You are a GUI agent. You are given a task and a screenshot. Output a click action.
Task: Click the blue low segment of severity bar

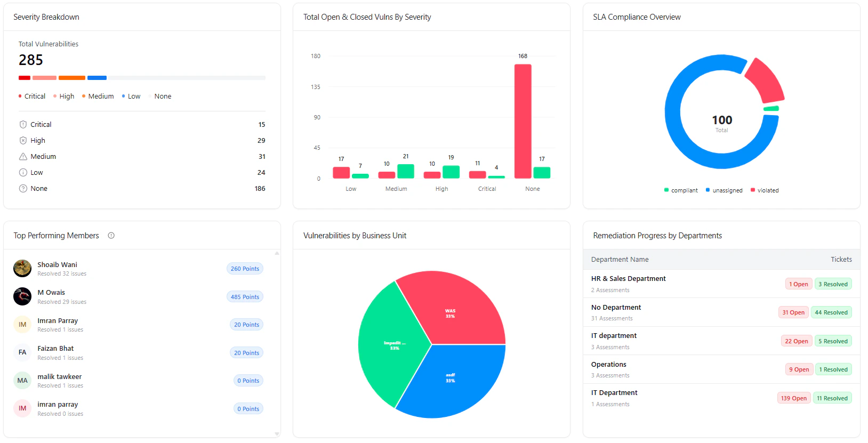click(x=97, y=78)
